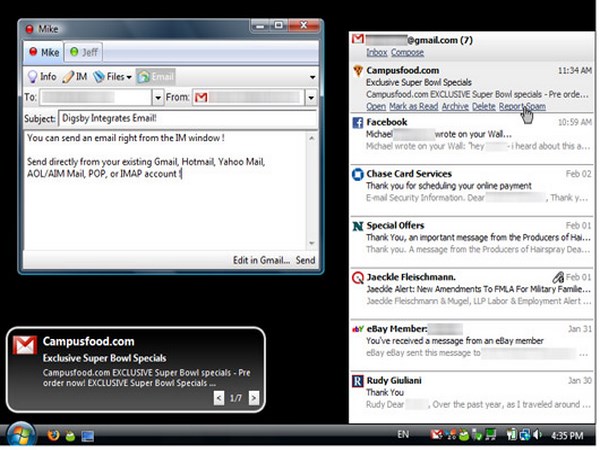Click Mark as Read on the Campusfood email
This screenshot has height=450, width=600.
click(x=413, y=105)
